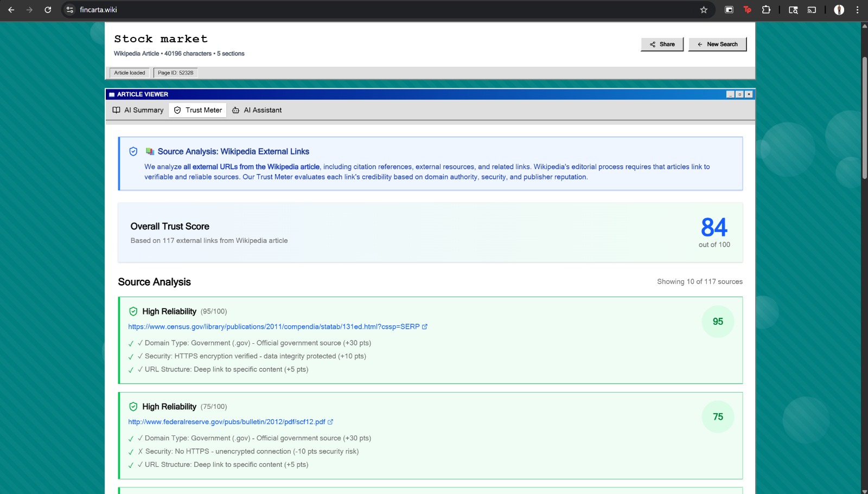868x494 pixels.
Task: Click 'Stock market' article title
Action: click(161, 39)
